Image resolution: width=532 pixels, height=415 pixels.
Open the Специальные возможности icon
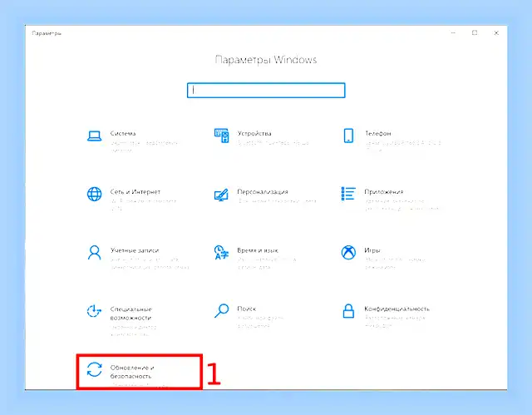pos(94,311)
